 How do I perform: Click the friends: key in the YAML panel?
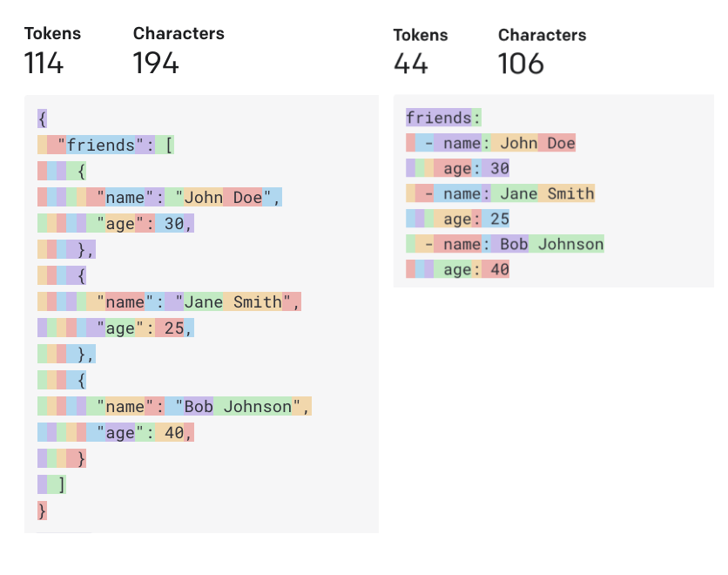click(443, 118)
